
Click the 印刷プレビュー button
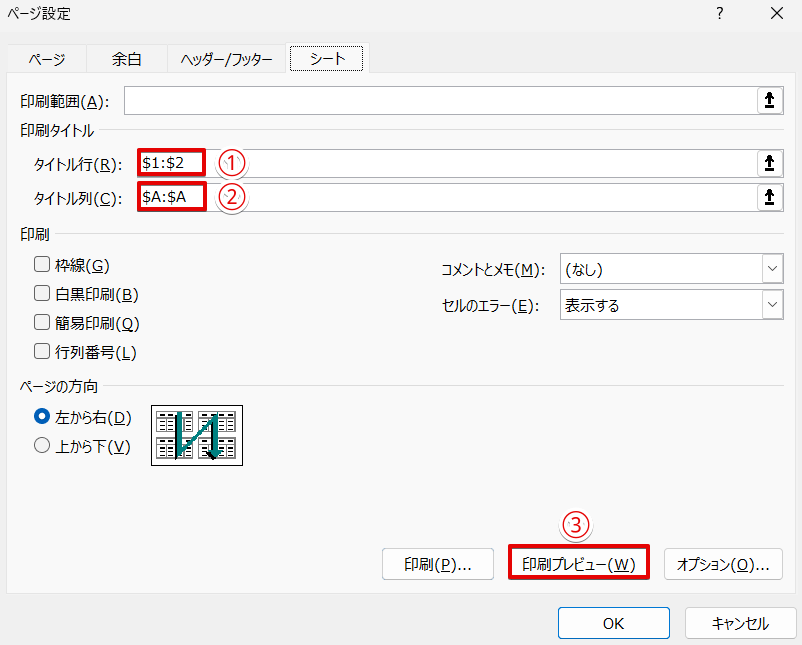tap(578, 563)
